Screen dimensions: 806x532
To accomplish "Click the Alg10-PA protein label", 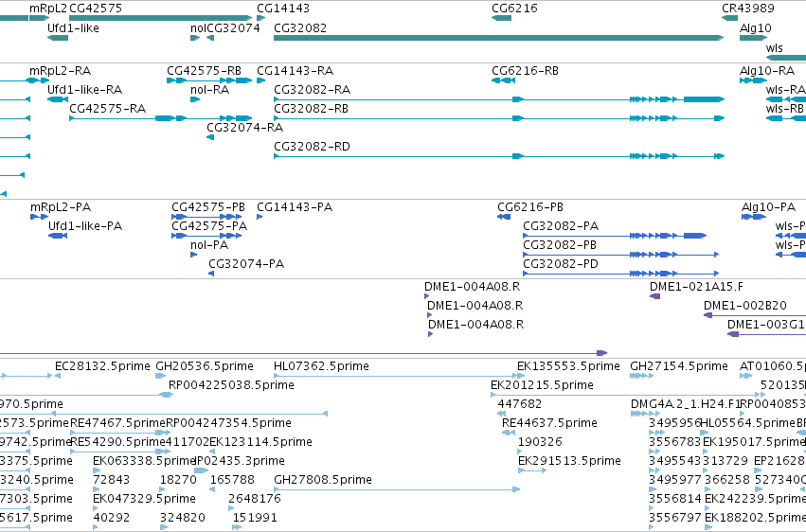I will pos(768,207).
